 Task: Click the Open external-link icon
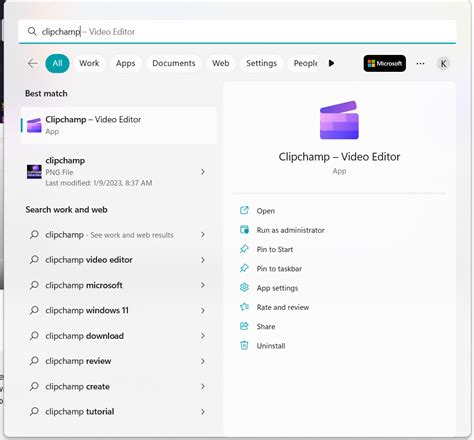click(x=244, y=210)
